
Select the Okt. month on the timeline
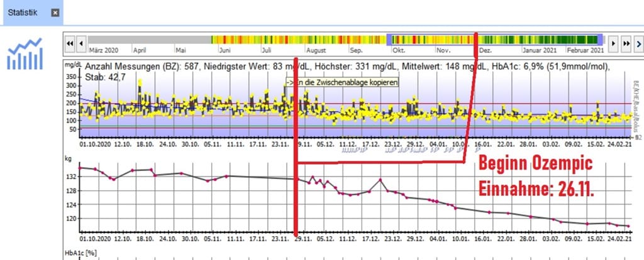pyautogui.click(x=399, y=50)
